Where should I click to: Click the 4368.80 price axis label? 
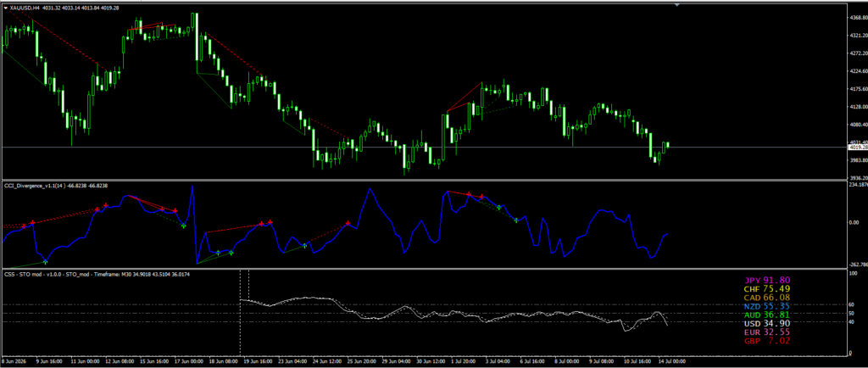click(x=858, y=18)
